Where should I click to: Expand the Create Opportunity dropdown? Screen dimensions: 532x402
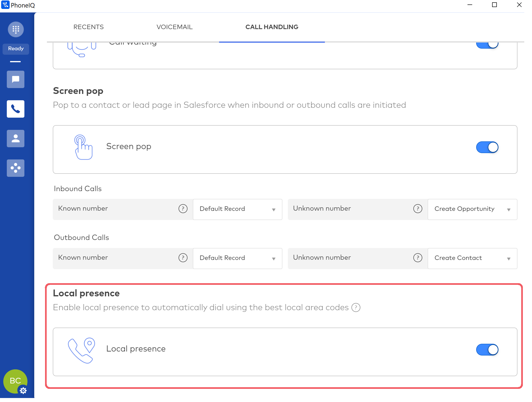coord(472,209)
